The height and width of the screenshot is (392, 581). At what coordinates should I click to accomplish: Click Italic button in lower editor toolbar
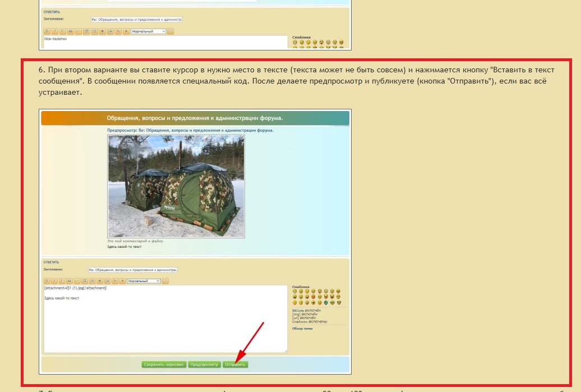pyautogui.click(x=54, y=281)
